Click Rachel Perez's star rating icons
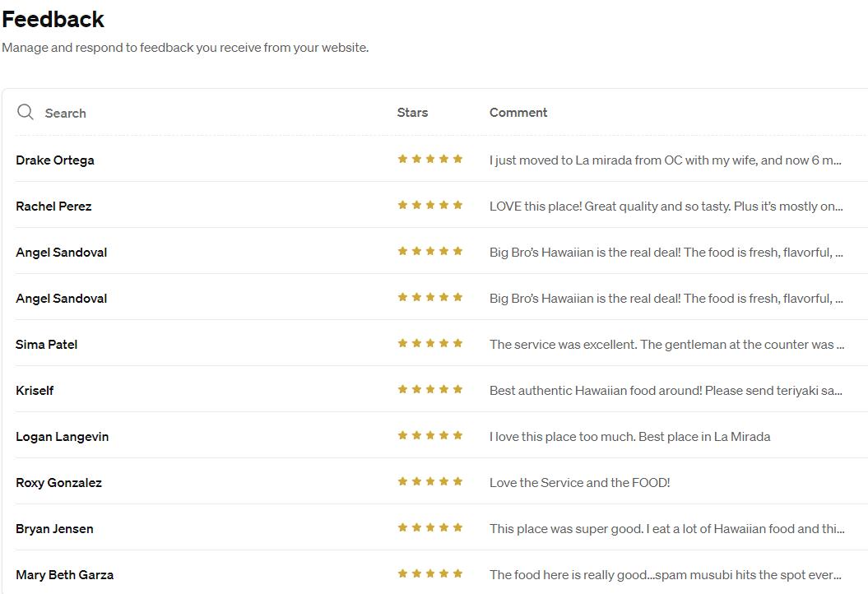868x594 pixels. [x=430, y=205]
